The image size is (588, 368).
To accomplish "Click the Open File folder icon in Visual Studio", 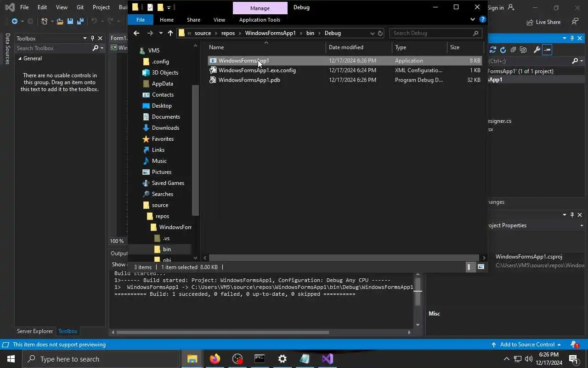I will (x=60, y=21).
